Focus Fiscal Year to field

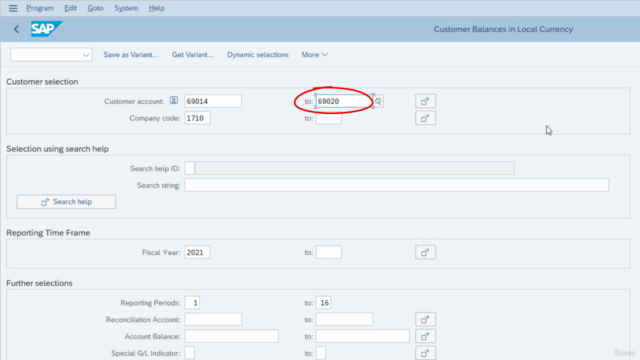(x=329, y=252)
